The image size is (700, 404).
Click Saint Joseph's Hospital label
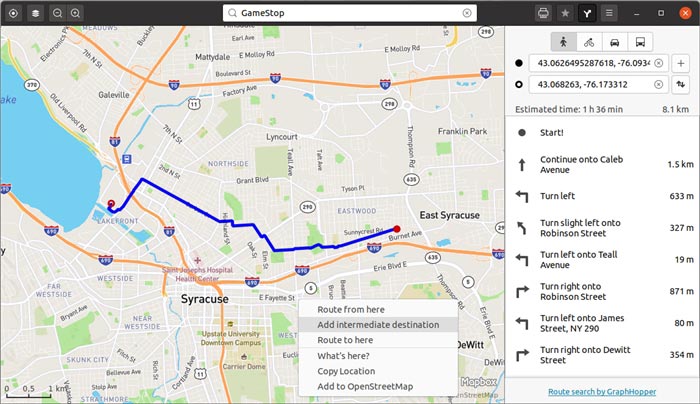(197, 274)
